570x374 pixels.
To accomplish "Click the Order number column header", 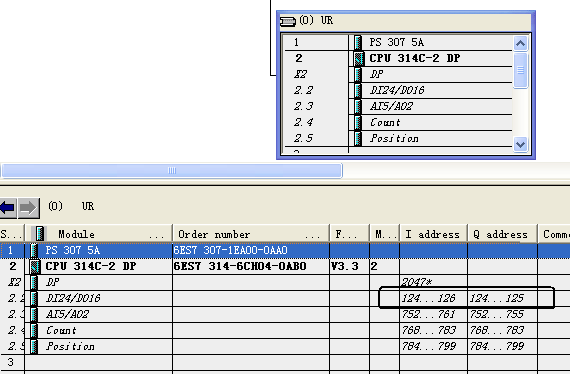I will click(251, 234).
